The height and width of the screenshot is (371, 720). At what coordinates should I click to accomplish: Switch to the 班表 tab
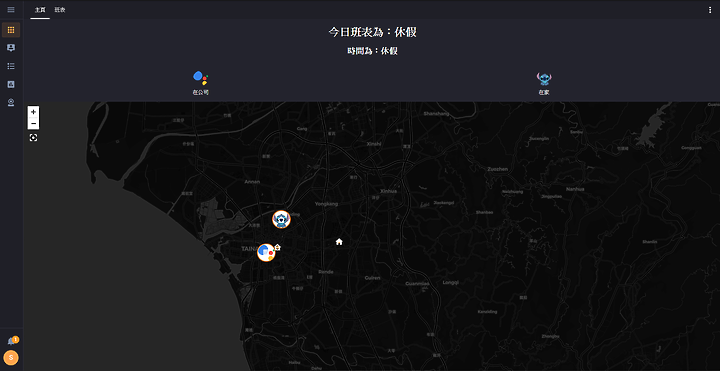tap(60, 10)
